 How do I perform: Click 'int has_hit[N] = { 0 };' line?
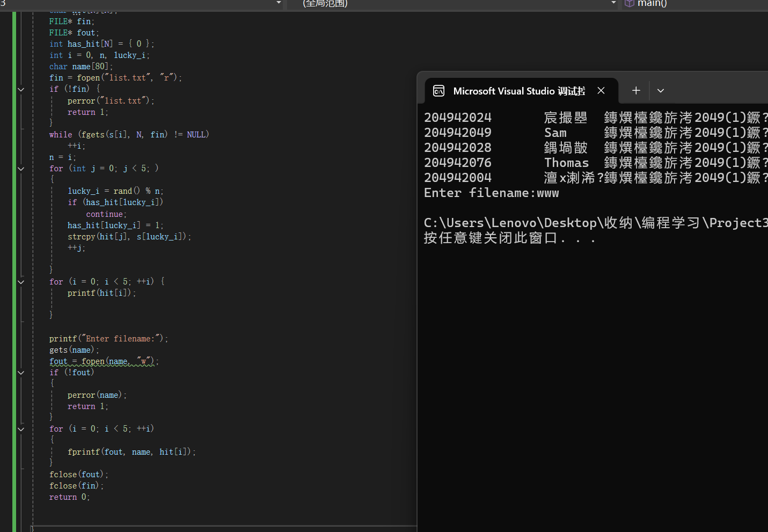(x=102, y=44)
